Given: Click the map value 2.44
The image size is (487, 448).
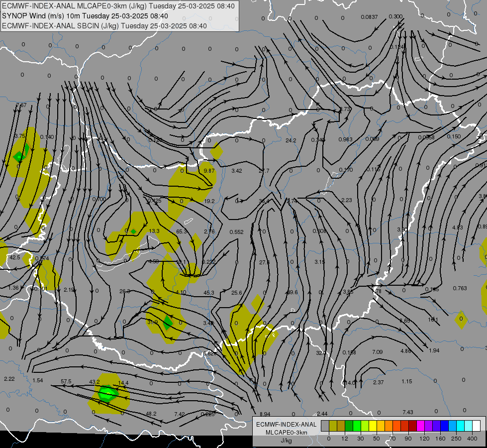Looking at the screenshot, I should click(x=322, y=414).
